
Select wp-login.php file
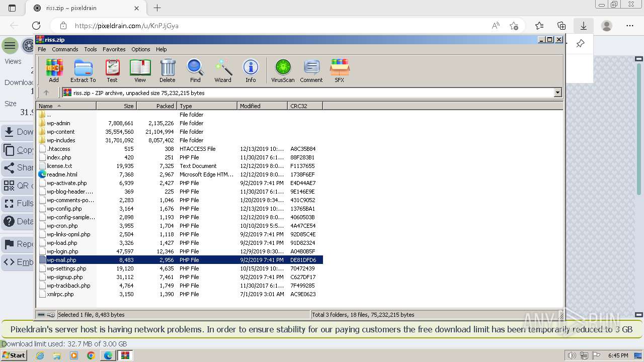(x=62, y=251)
